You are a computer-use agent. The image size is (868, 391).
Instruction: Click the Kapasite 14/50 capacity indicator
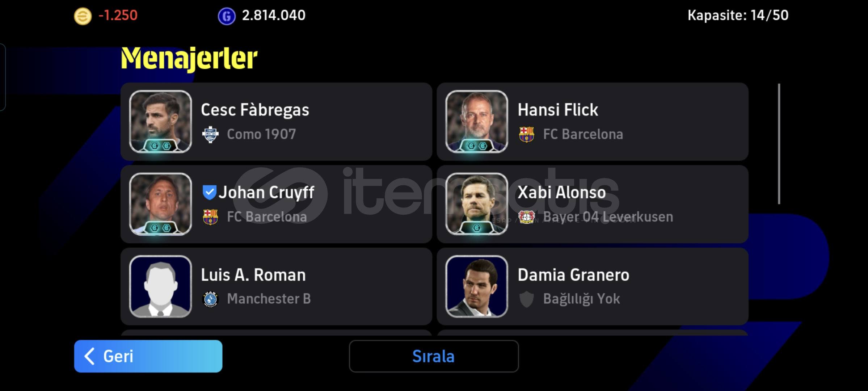[x=738, y=15]
